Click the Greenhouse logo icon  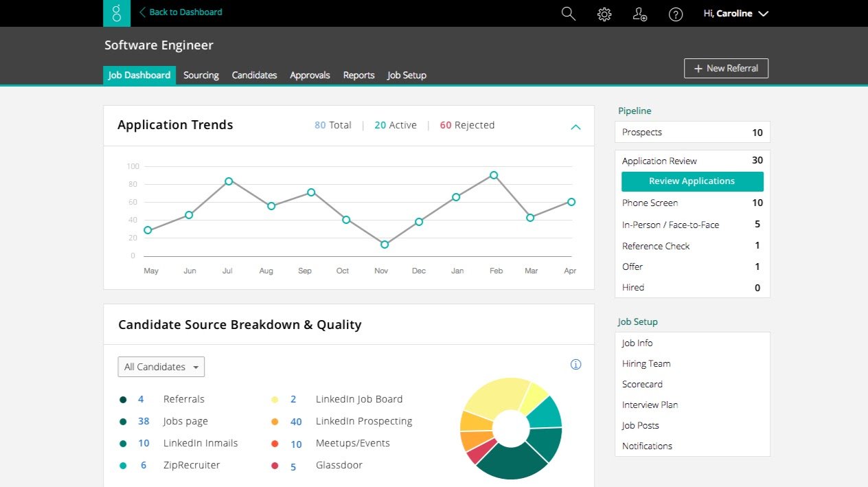click(x=117, y=13)
